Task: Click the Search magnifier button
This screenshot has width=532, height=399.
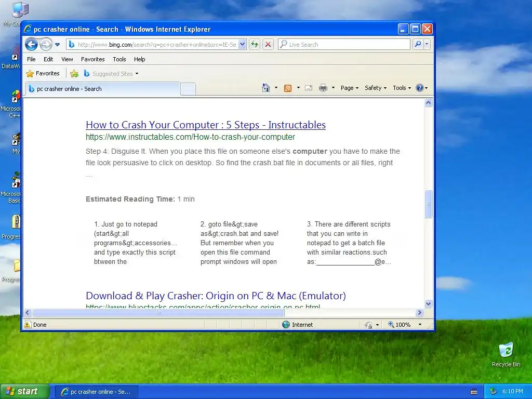Action: click(418, 45)
